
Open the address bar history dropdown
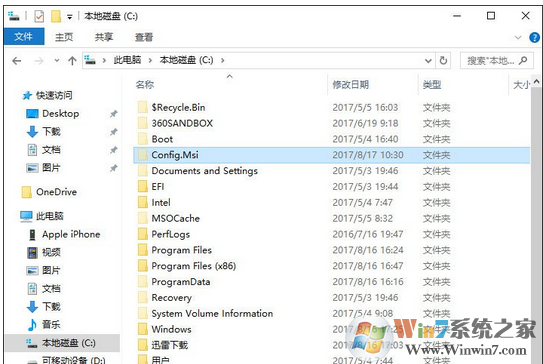click(x=428, y=61)
